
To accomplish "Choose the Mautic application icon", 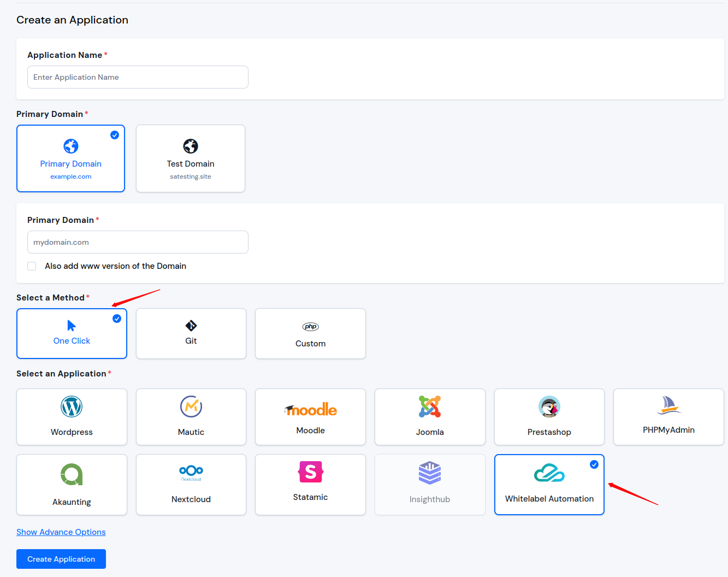I will pos(191,407).
